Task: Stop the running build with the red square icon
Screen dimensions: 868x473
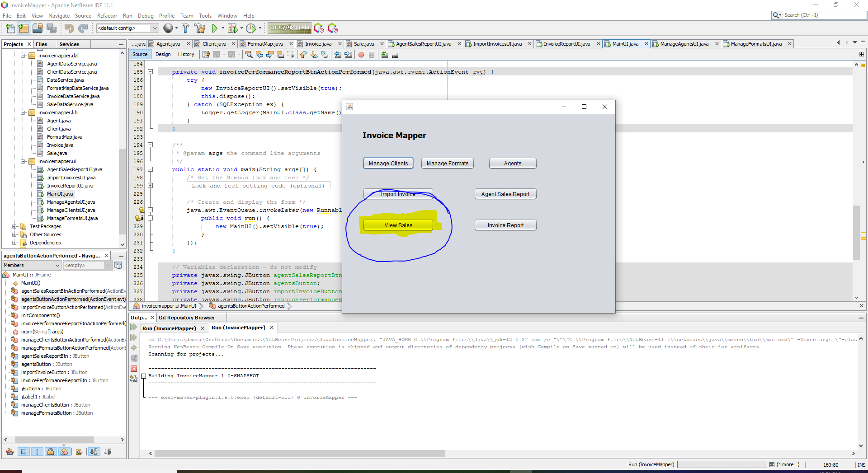Action: [134, 369]
